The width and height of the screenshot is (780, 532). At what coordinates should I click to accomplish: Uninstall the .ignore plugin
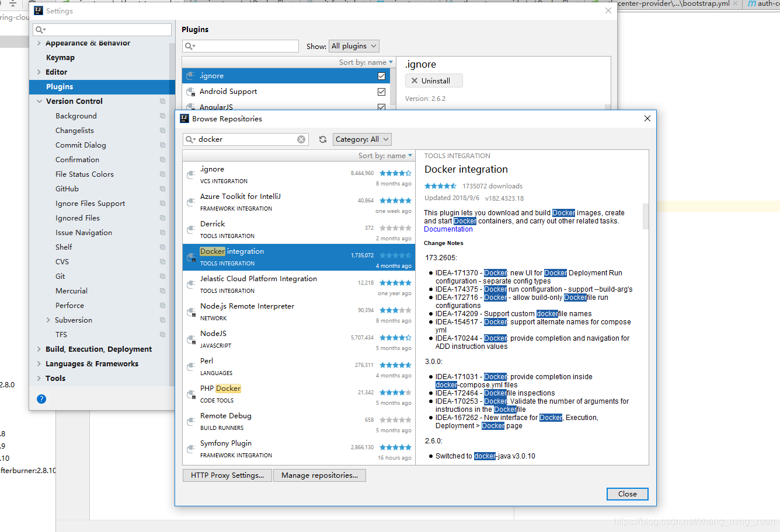point(434,80)
